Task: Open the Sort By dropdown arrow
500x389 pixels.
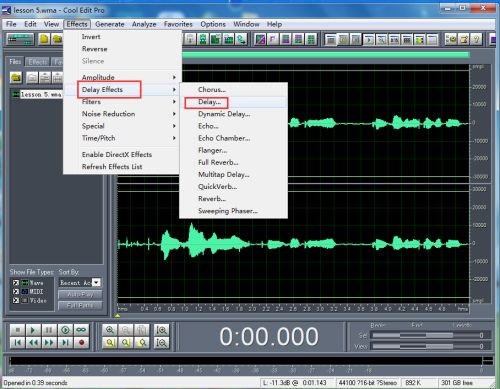Action: (96, 282)
